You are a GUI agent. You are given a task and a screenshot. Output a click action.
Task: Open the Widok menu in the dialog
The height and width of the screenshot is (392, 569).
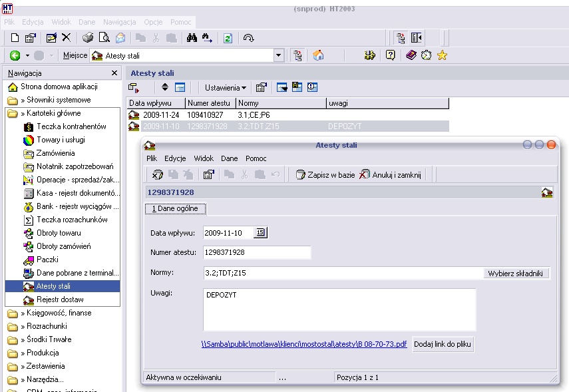(204, 158)
